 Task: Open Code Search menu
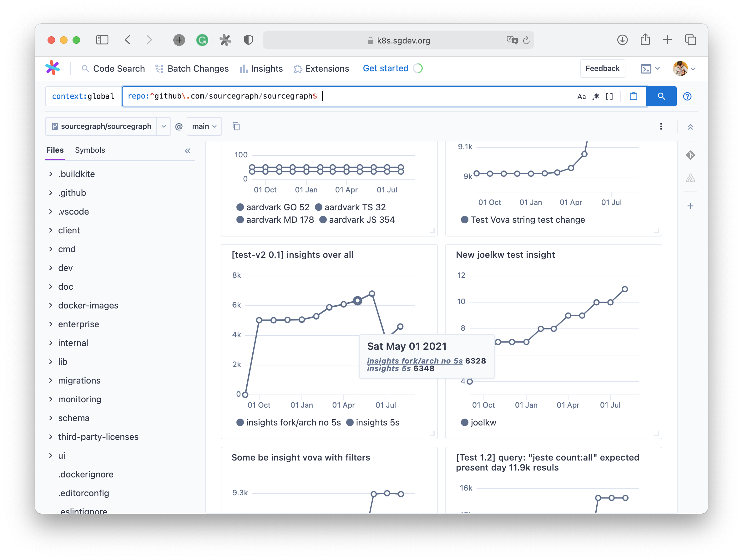[113, 69]
